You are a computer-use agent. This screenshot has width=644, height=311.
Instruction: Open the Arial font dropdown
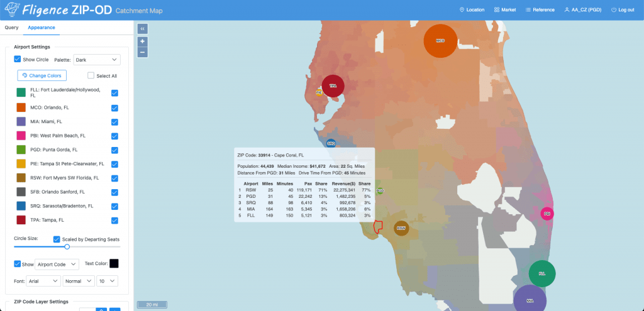(43, 281)
